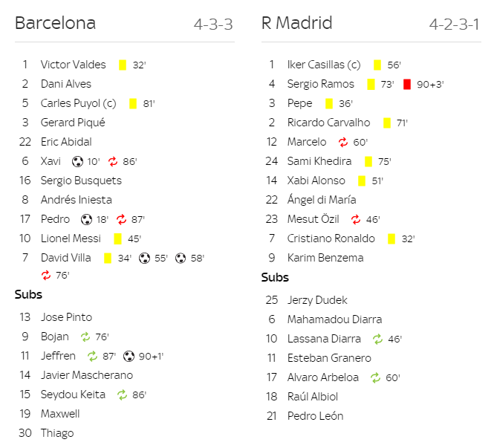Click the R Madrid 4-2-3-1 formation label
494x448 pixels.
click(x=455, y=25)
